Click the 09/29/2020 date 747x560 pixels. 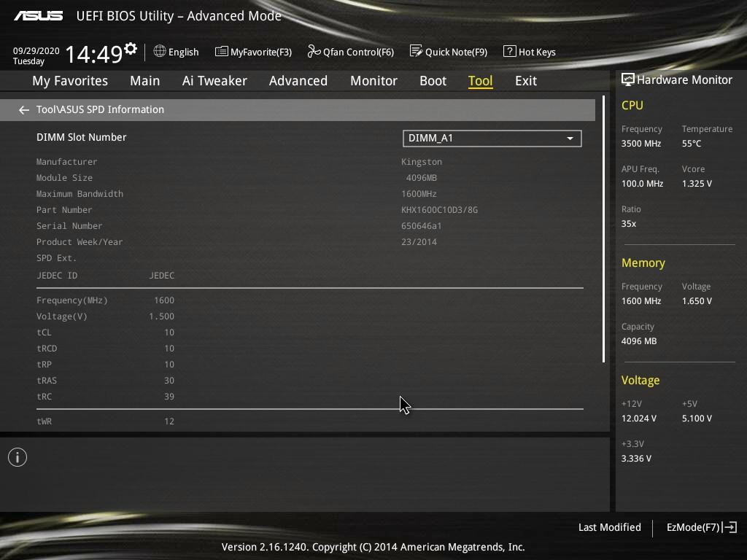pos(36,50)
